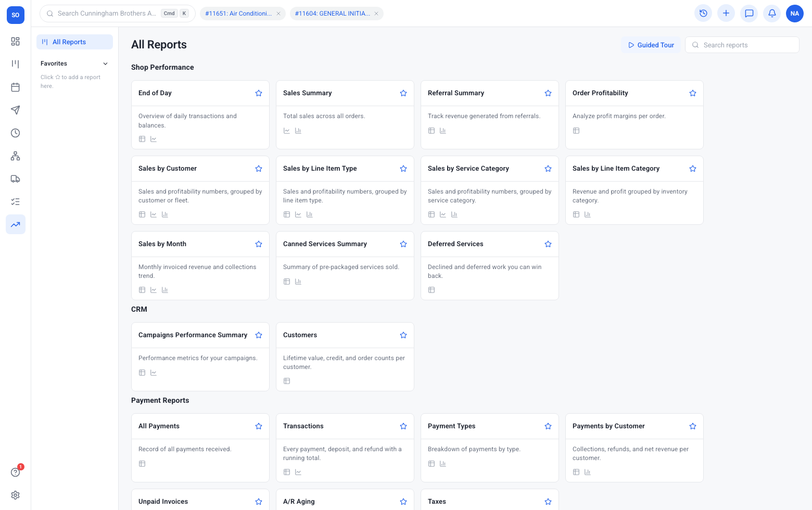Start the Guided Tour

point(651,45)
